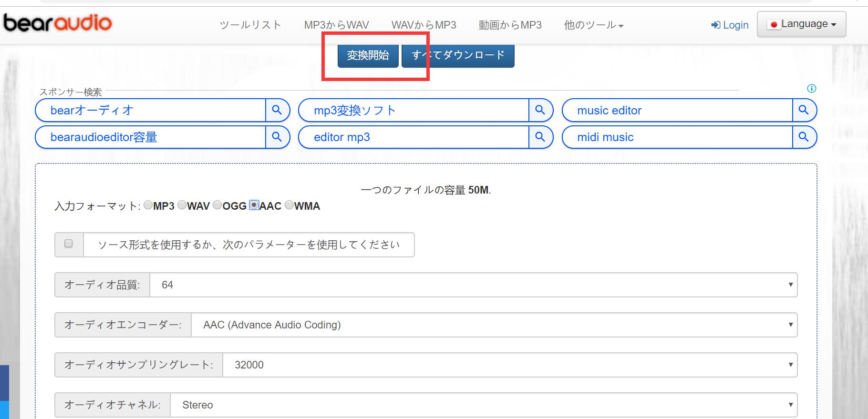Click the オーディオサンプリングレート label
The image size is (868, 419).
click(138, 365)
